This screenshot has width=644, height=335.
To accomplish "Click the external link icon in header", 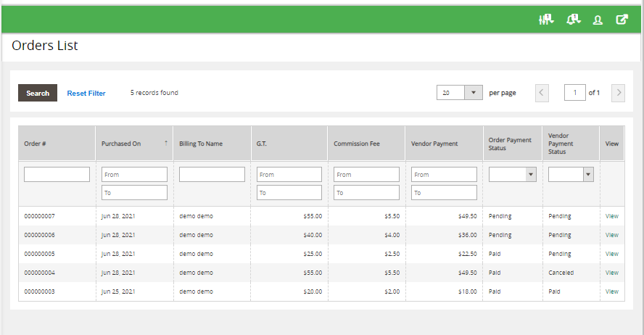I will (622, 20).
